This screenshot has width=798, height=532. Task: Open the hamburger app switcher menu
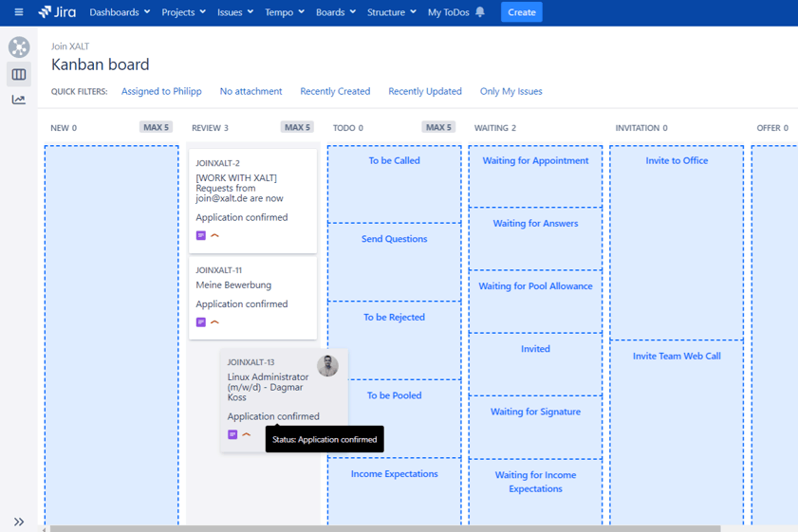click(19, 12)
